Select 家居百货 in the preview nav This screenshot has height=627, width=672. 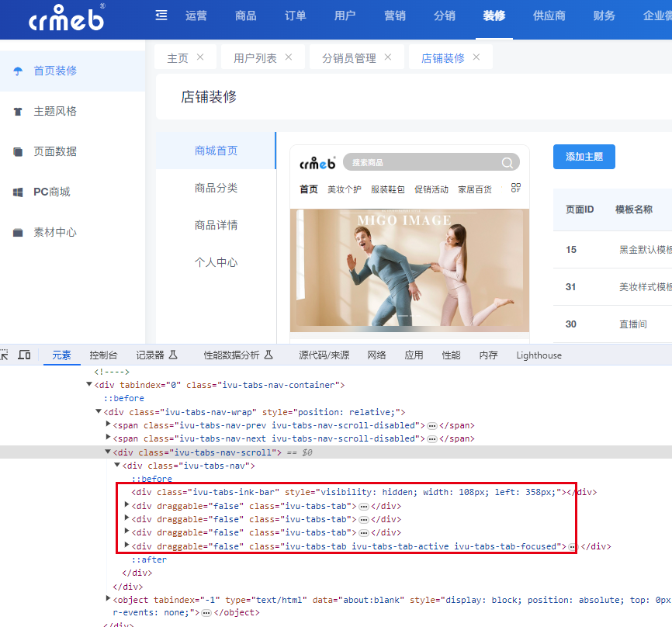[475, 189]
